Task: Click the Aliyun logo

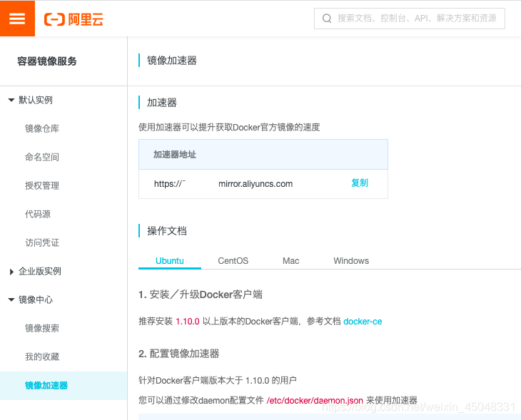Action: [x=74, y=19]
